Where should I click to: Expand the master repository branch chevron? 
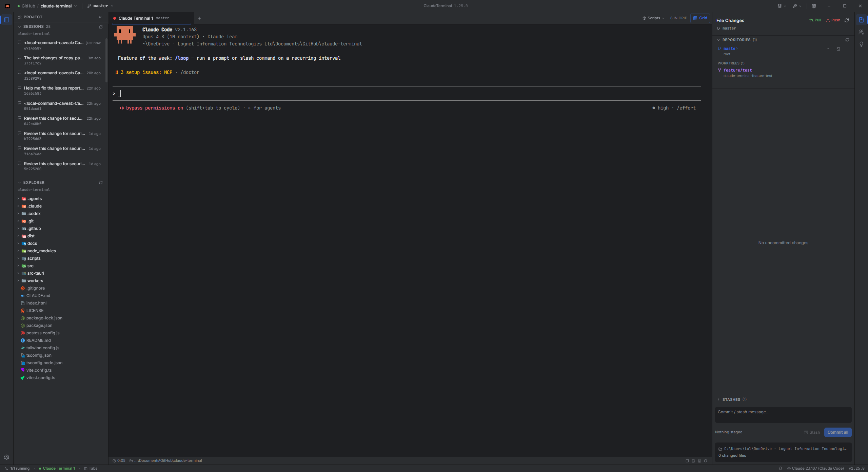828,49
